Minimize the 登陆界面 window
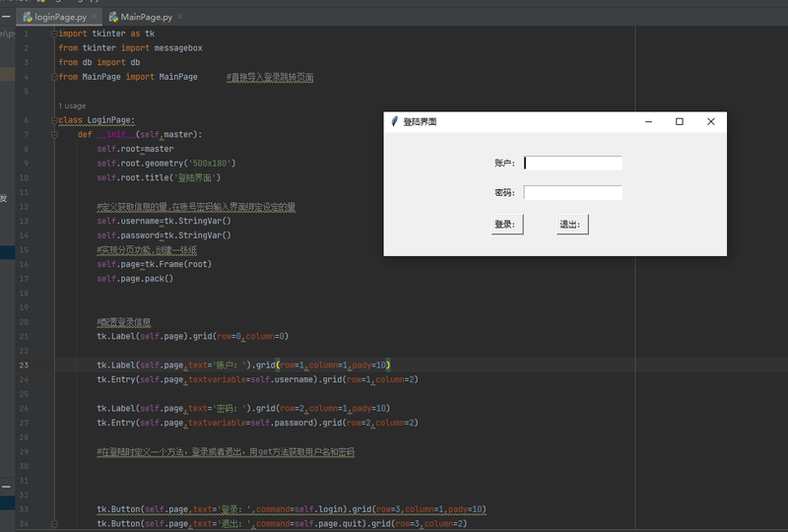Image resolution: width=788 pixels, height=532 pixels. [x=648, y=122]
